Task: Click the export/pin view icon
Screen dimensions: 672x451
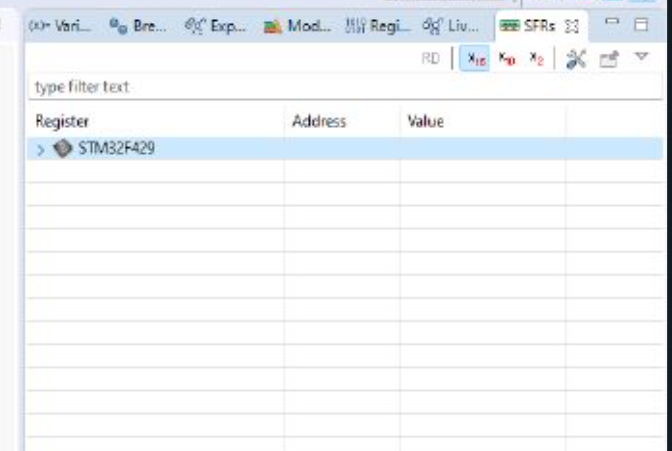Action: click(609, 59)
